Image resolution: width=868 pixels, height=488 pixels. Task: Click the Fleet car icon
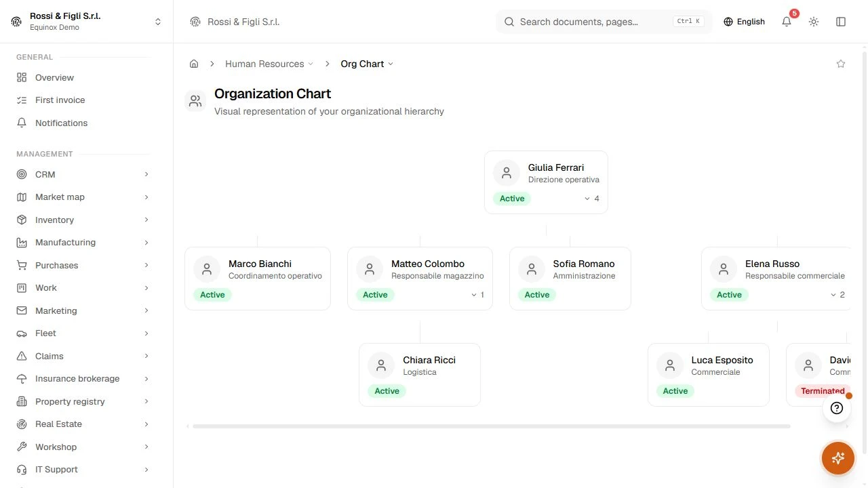click(22, 333)
